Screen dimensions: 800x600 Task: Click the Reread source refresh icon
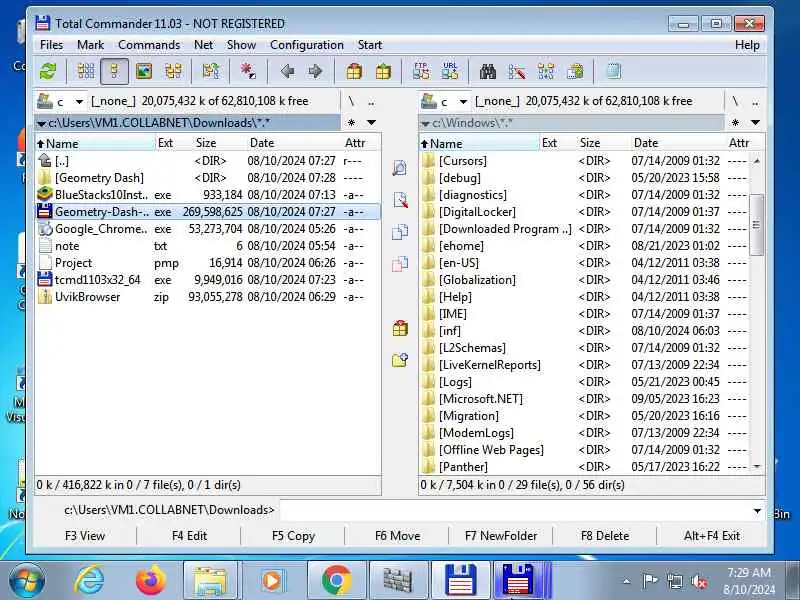[x=48, y=71]
